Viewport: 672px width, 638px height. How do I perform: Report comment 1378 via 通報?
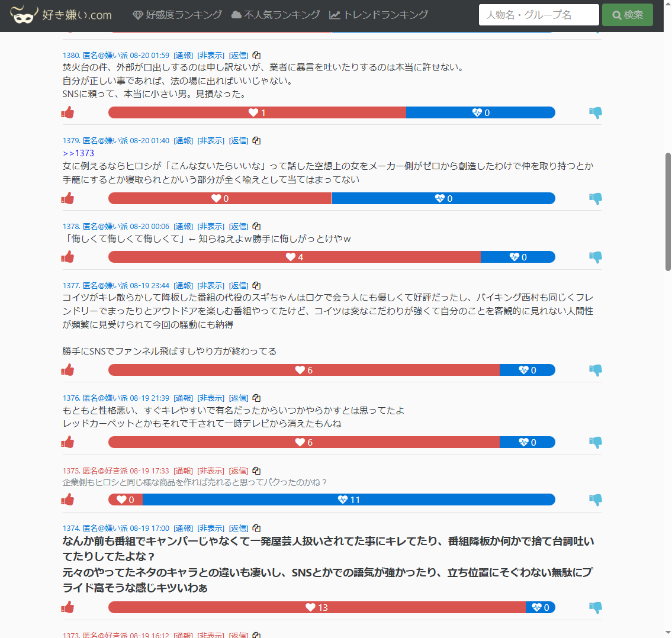tap(184, 226)
